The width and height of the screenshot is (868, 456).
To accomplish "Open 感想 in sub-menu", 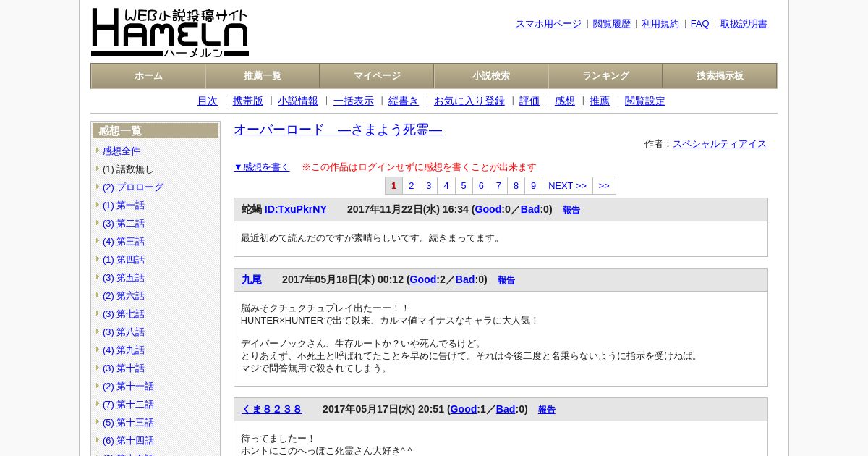I will click(565, 101).
